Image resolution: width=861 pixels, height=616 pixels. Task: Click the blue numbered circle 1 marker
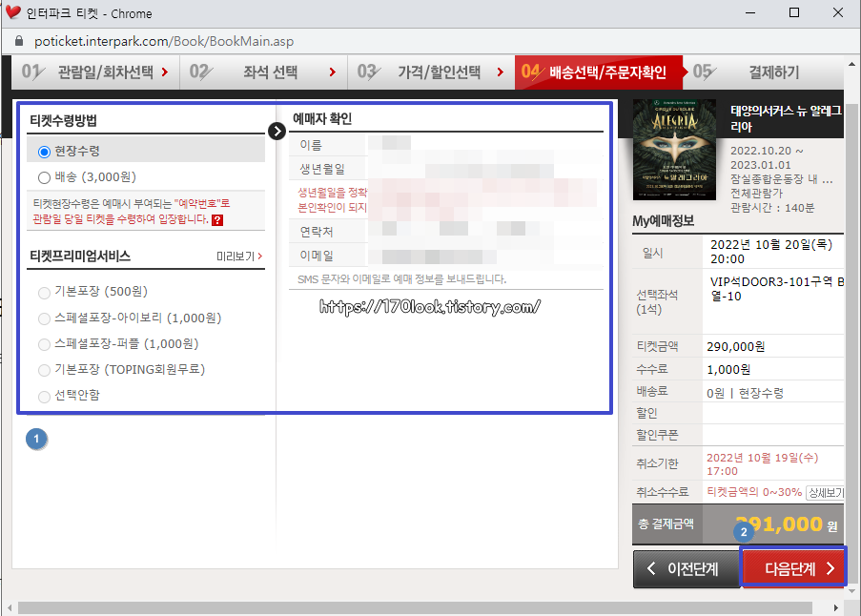pos(35,439)
